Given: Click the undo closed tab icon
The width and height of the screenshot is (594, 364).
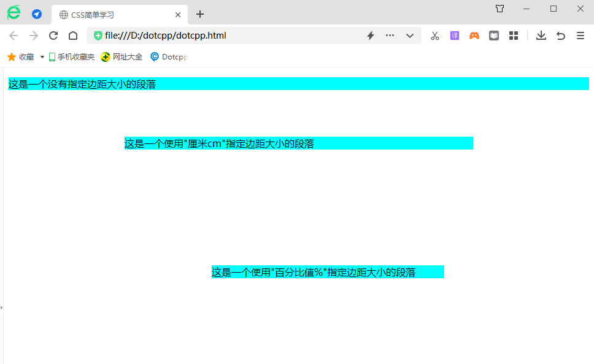Looking at the screenshot, I should pos(560,36).
